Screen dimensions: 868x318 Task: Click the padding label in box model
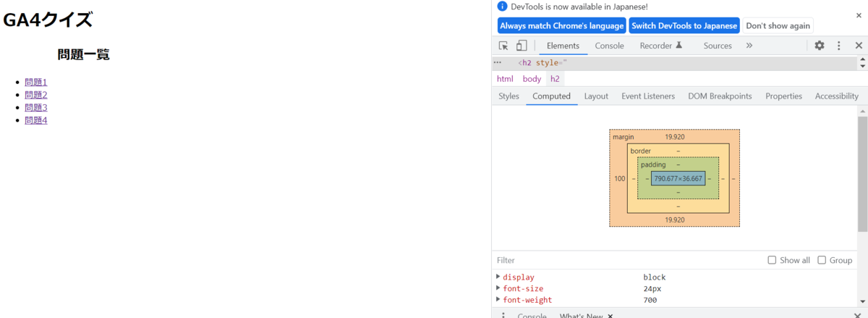pyautogui.click(x=653, y=164)
